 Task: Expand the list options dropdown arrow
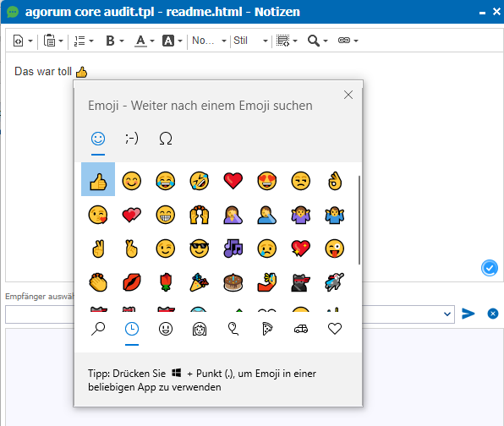coord(91,41)
